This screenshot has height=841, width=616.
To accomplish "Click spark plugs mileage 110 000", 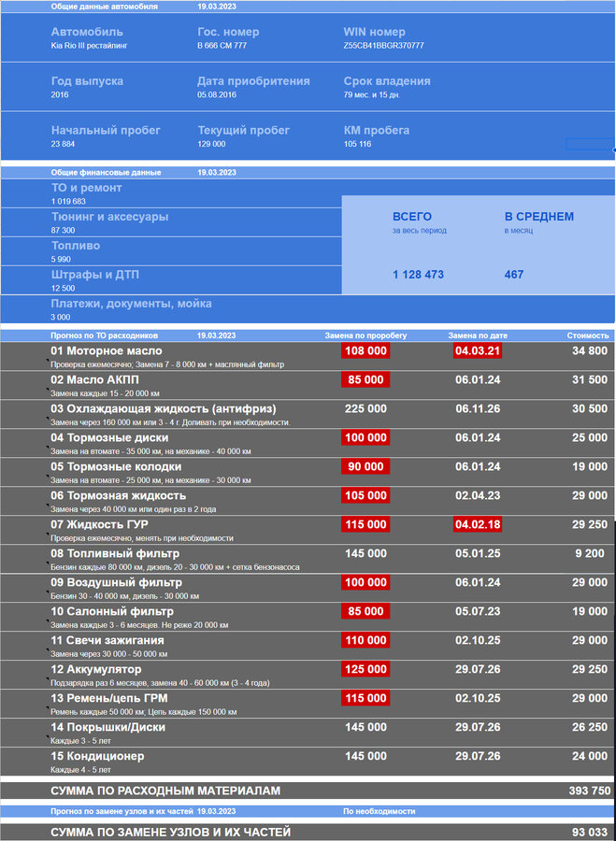I will 365,641.
